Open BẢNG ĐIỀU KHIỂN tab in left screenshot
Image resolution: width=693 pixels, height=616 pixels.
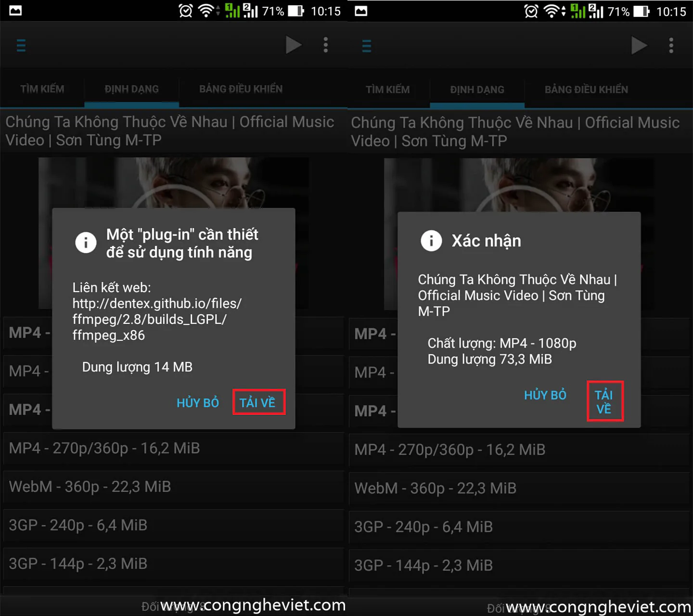coord(241,89)
